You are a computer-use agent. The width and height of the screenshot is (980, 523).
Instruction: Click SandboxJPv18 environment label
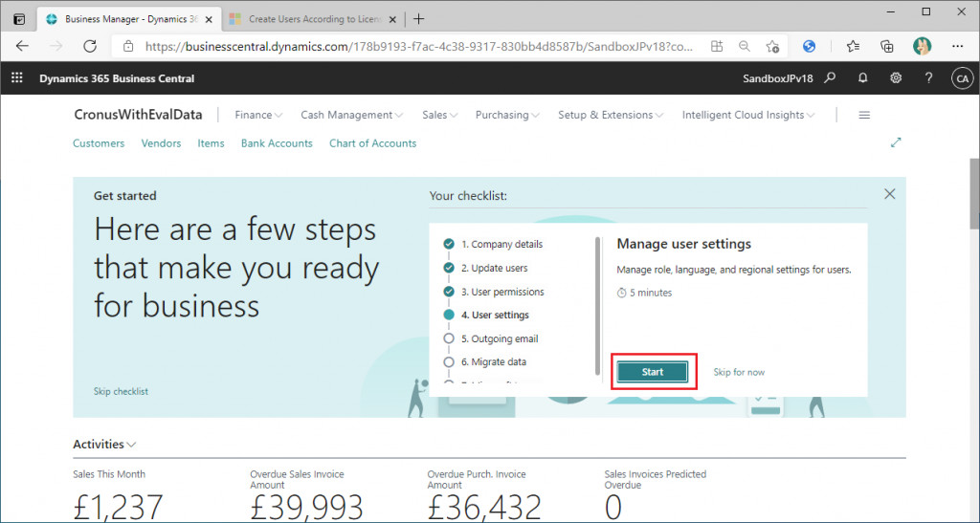tap(778, 78)
